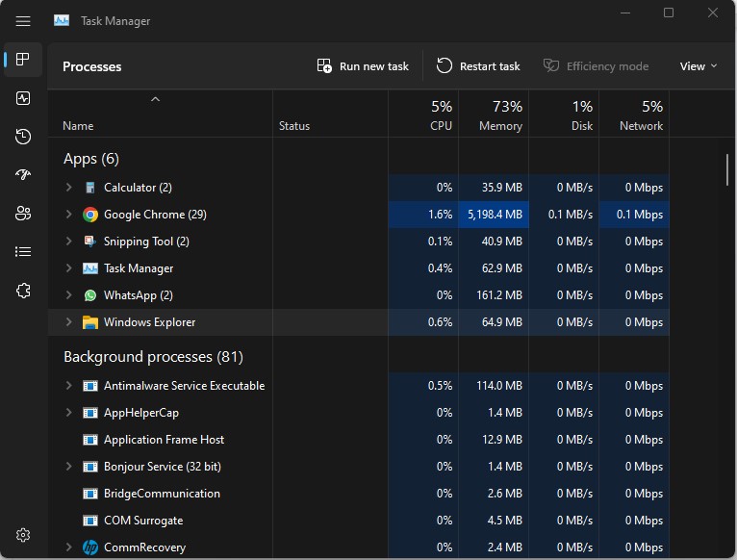Expand the WhatsApp (2) process group
Image resolution: width=737 pixels, height=560 pixels.
tap(68, 294)
